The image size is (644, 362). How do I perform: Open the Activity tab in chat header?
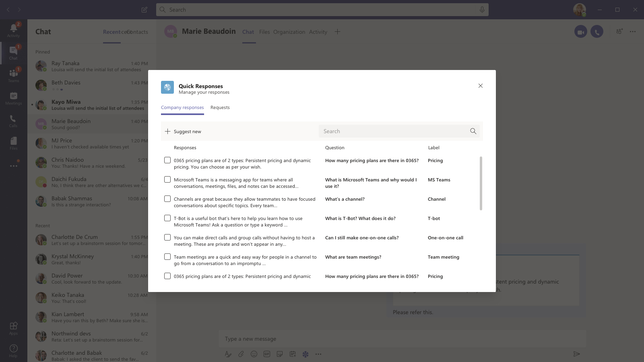(318, 32)
